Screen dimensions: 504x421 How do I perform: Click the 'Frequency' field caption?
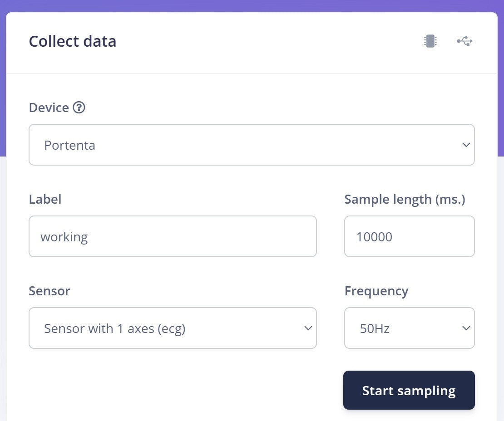pos(376,291)
